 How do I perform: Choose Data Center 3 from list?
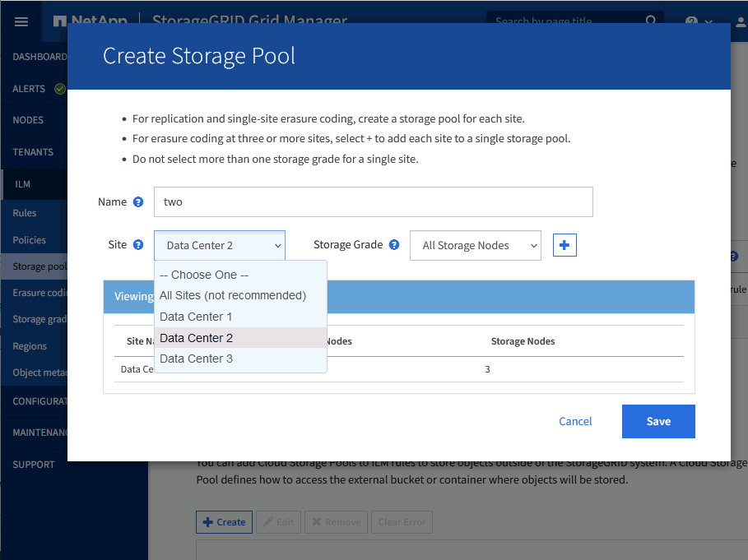pyautogui.click(x=240, y=359)
